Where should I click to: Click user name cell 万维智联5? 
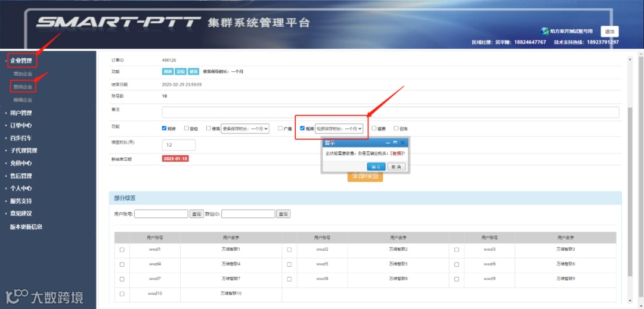click(398, 264)
